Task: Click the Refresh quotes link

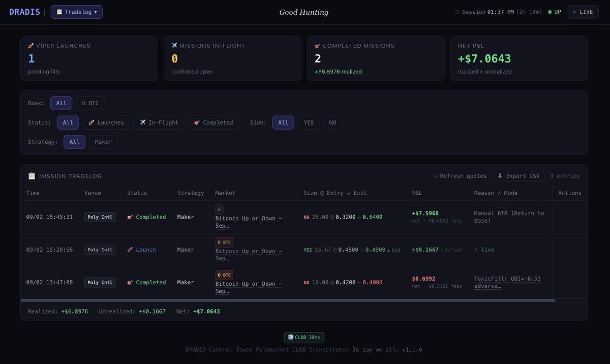Action: (461, 176)
